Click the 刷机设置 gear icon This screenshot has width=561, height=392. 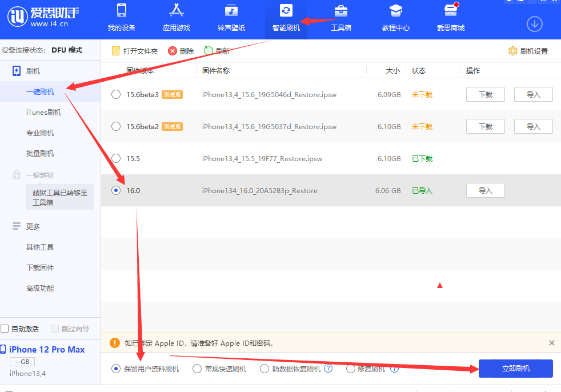pos(512,51)
